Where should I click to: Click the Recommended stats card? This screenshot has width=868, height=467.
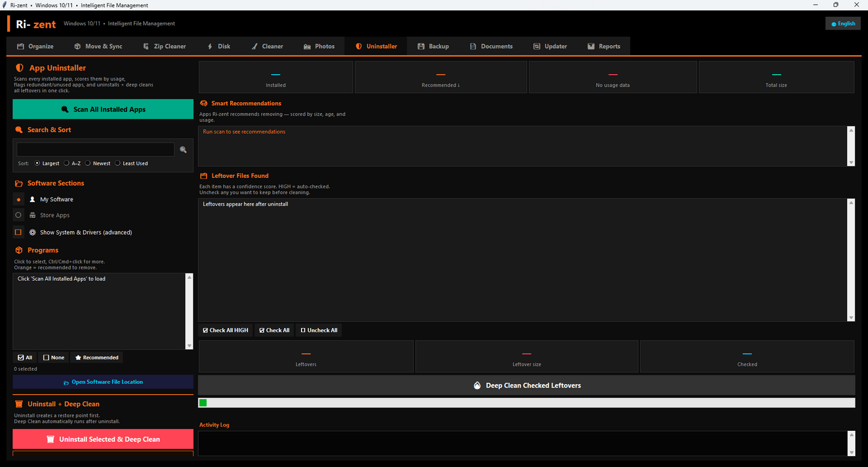[x=441, y=77]
